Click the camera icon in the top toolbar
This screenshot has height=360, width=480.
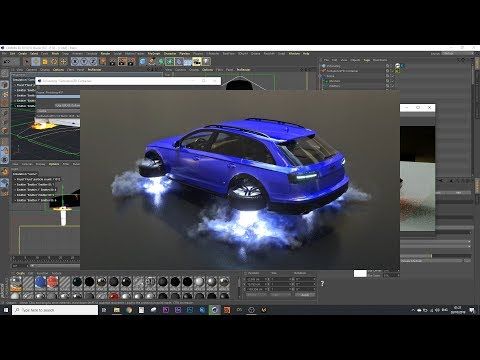[197, 61]
